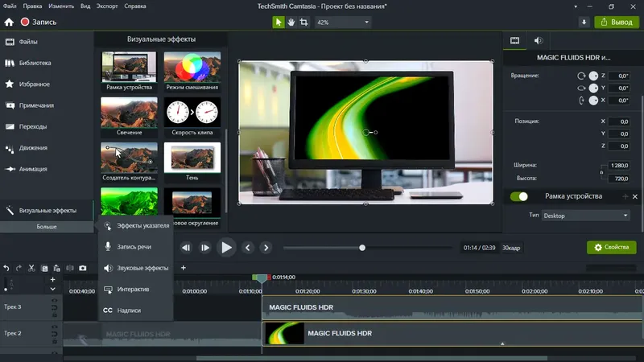Expand the 42% zoom dropdown
Image resolution: width=644 pixels, height=362 pixels.
pos(343,23)
